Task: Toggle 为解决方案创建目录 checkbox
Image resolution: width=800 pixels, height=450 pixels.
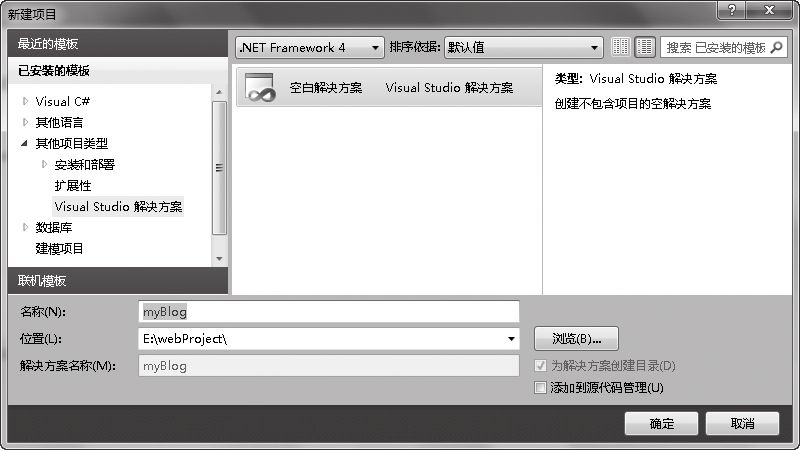Action: click(x=540, y=365)
